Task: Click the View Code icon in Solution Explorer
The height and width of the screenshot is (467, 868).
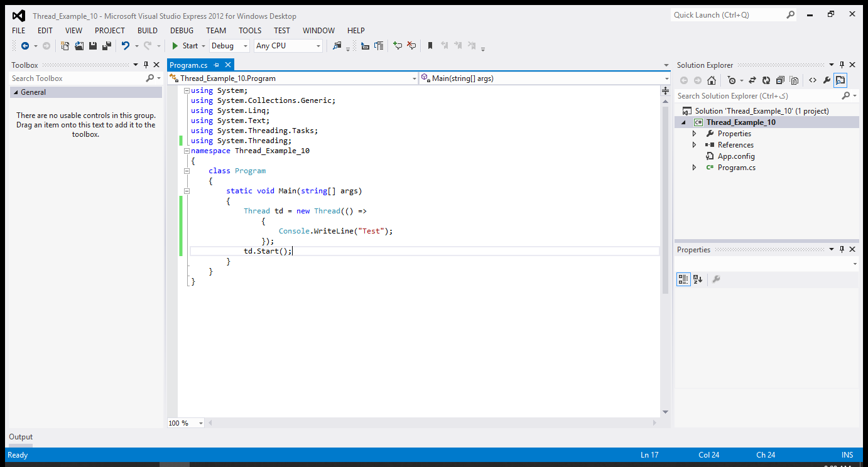Action: point(813,80)
